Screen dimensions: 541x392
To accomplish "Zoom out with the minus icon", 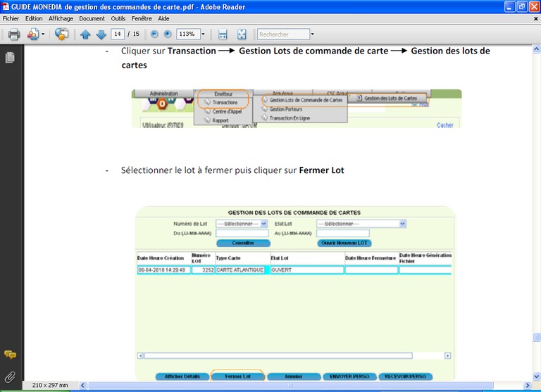I will tap(154, 34).
